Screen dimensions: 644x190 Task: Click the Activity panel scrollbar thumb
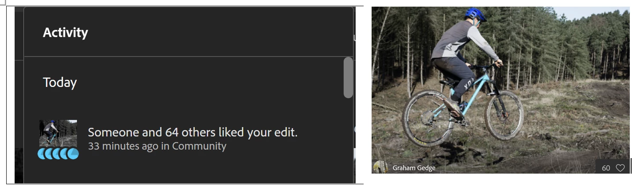(x=348, y=77)
